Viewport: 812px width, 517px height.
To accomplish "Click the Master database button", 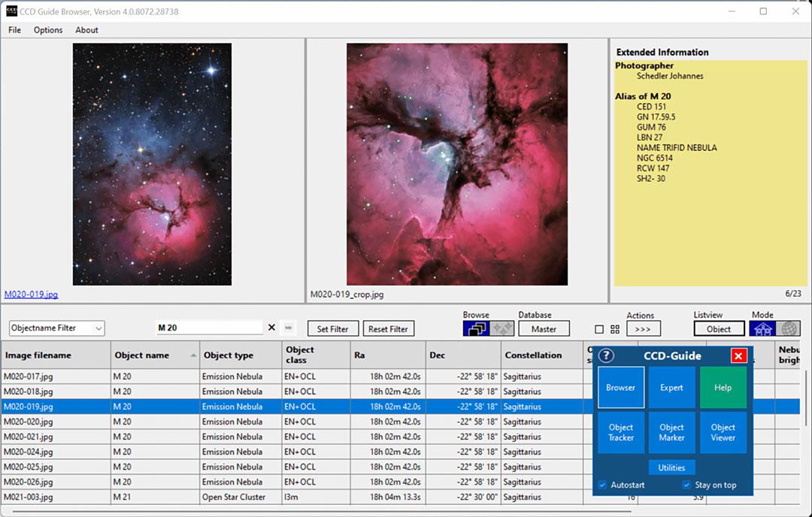I will [x=544, y=328].
